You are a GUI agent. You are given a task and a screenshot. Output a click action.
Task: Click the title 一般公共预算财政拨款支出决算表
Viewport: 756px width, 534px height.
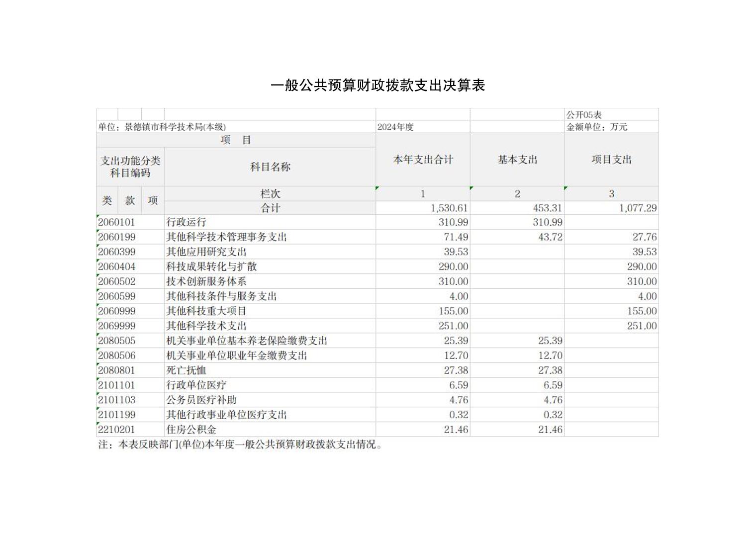(x=378, y=86)
